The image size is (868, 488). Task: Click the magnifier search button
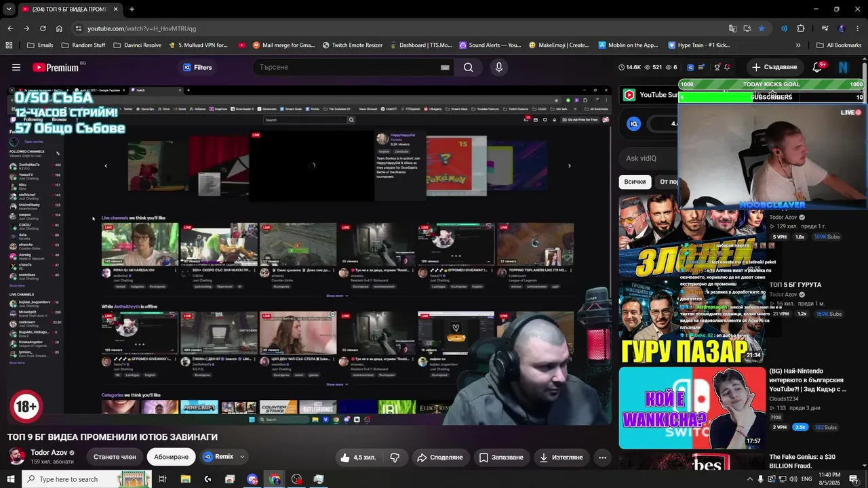tap(468, 67)
